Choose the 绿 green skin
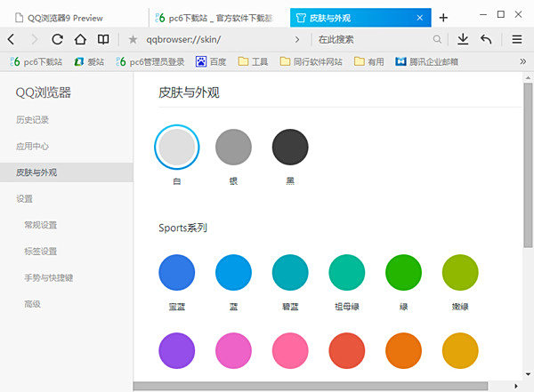The width and height of the screenshot is (534, 392). coord(403,272)
